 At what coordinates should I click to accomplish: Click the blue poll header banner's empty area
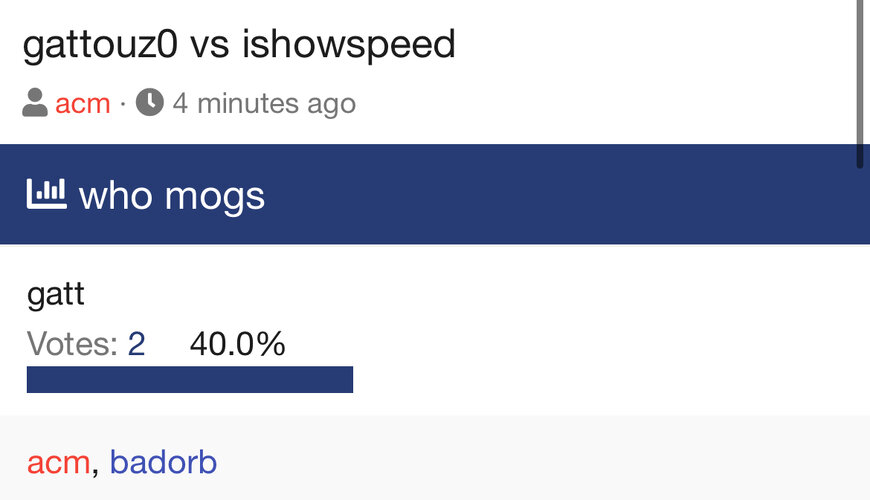[x=560, y=194]
